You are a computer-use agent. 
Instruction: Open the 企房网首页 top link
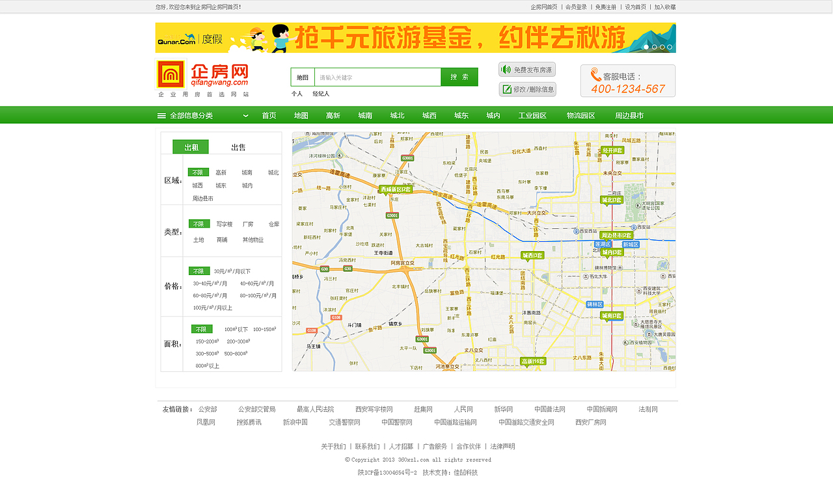click(x=544, y=7)
